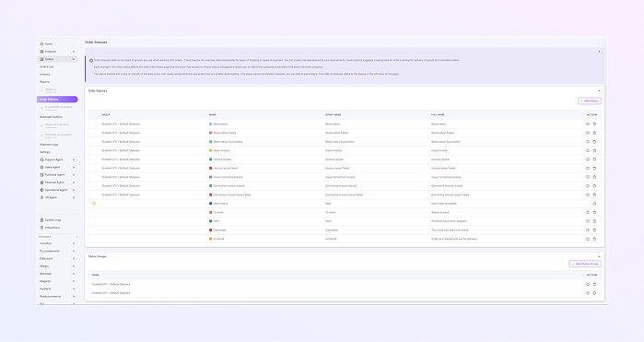Edit the second status group row

pos(588,293)
